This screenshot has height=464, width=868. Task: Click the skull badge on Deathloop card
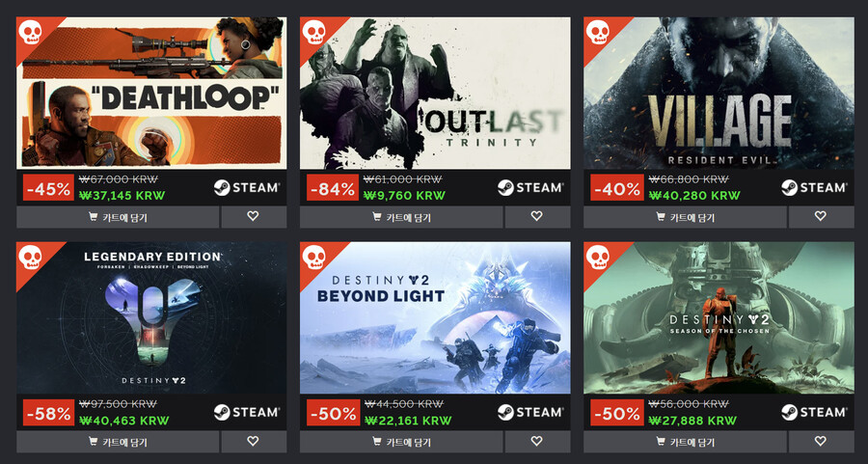[30, 32]
